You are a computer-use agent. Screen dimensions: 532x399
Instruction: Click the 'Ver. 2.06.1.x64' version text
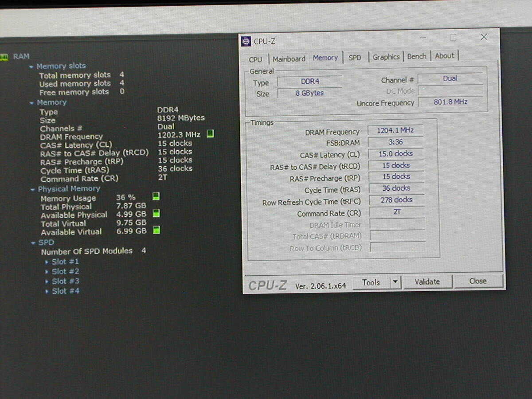click(321, 286)
